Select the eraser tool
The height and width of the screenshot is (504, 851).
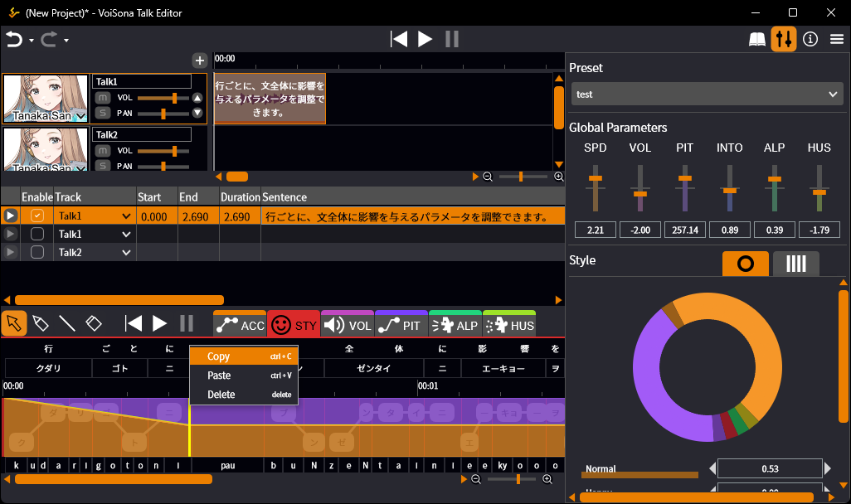click(x=94, y=323)
